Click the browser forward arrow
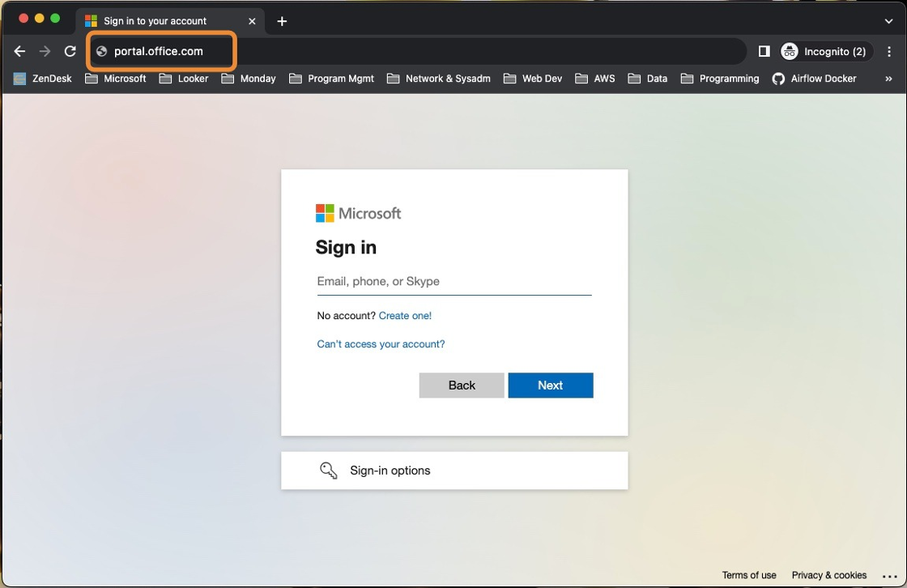The width and height of the screenshot is (907, 588). [x=45, y=52]
